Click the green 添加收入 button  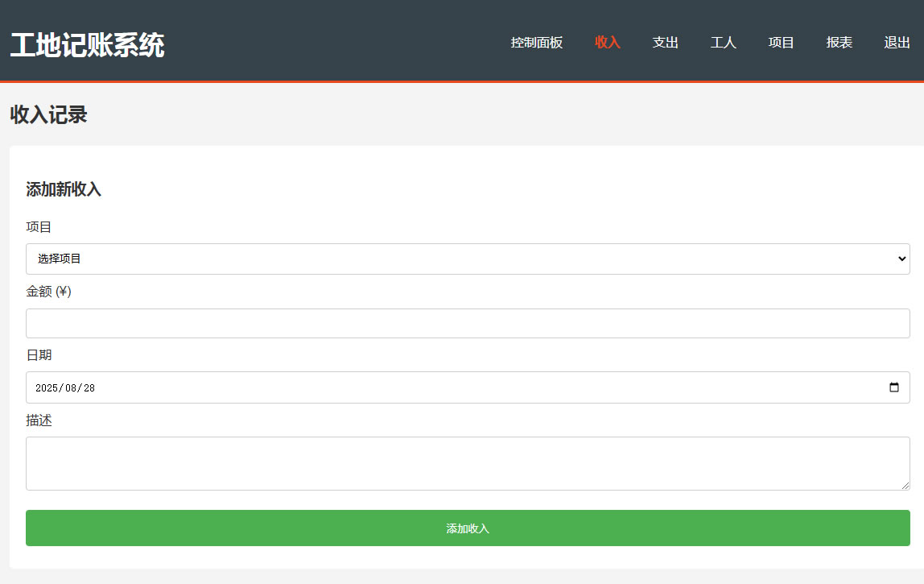pyautogui.click(x=468, y=528)
